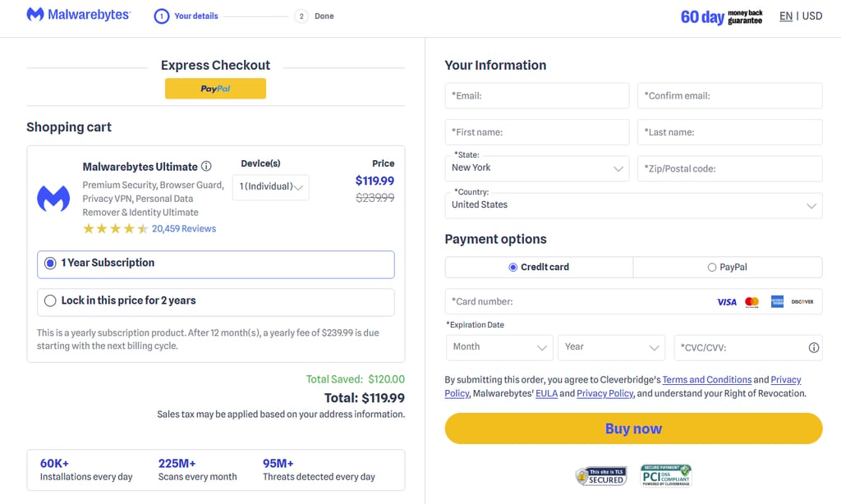This screenshot has width=841, height=504.
Task: Click the yearly subscription fee notice
Action: pos(208,339)
